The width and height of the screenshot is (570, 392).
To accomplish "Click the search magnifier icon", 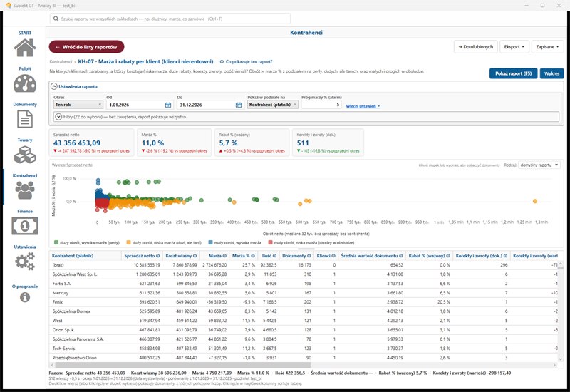I will [56, 19].
